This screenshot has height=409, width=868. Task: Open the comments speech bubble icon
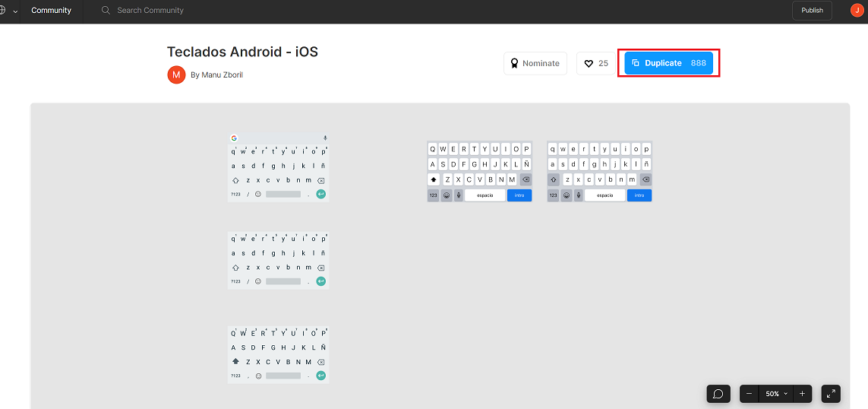click(718, 394)
